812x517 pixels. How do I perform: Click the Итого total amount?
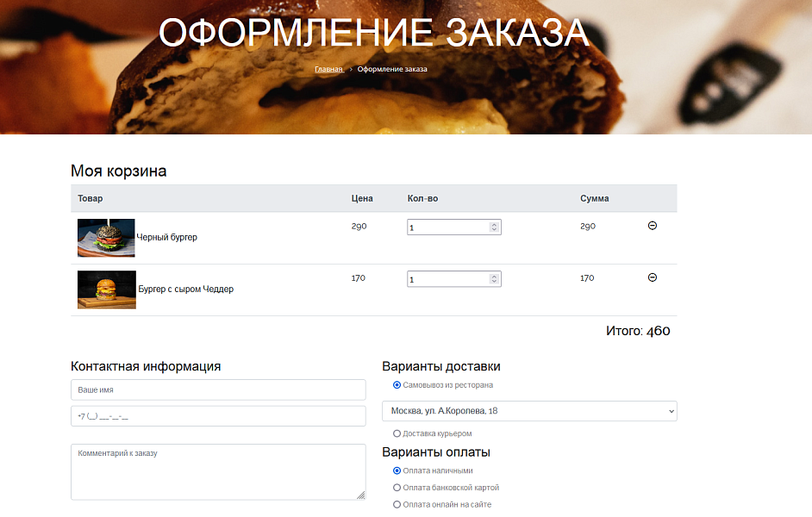[637, 330]
